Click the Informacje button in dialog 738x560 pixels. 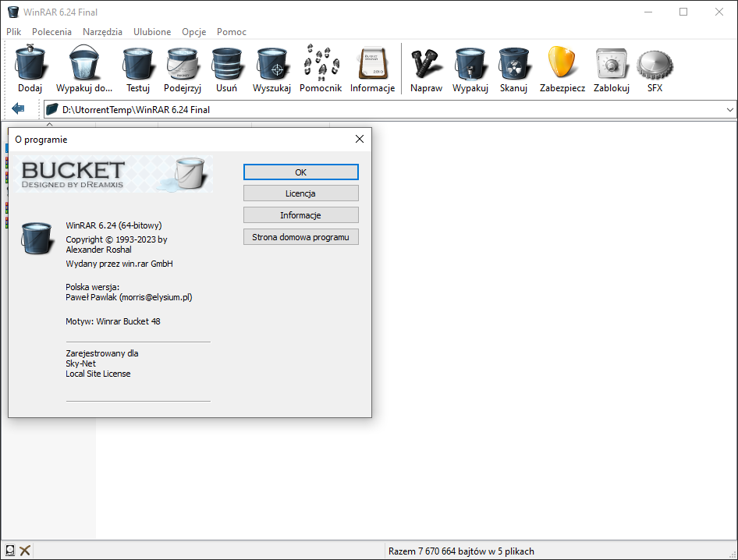point(301,215)
